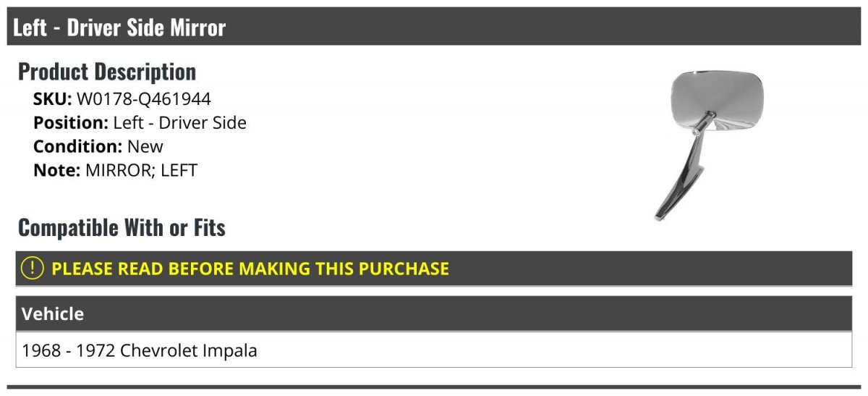Image resolution: width=868 pixels, height=396 pixels.
Task: Click the chrome mirror head in image
Action: [x=716, y=101]
